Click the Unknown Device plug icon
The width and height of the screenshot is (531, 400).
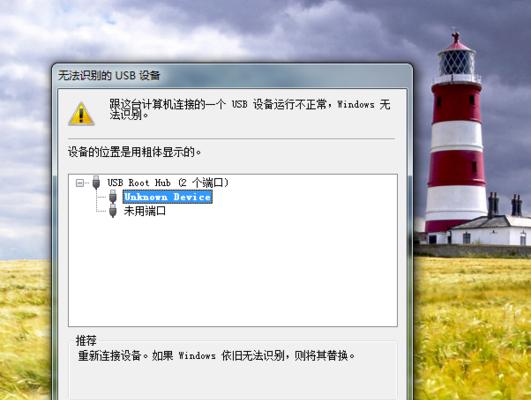pos(113,197)
